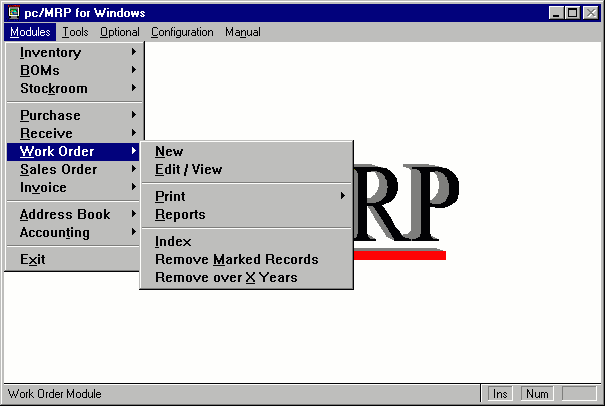Click the 'Work Order Module' status text
Image resolution: width=607 pixels, height=408 pixels.
tap(55, 394)
